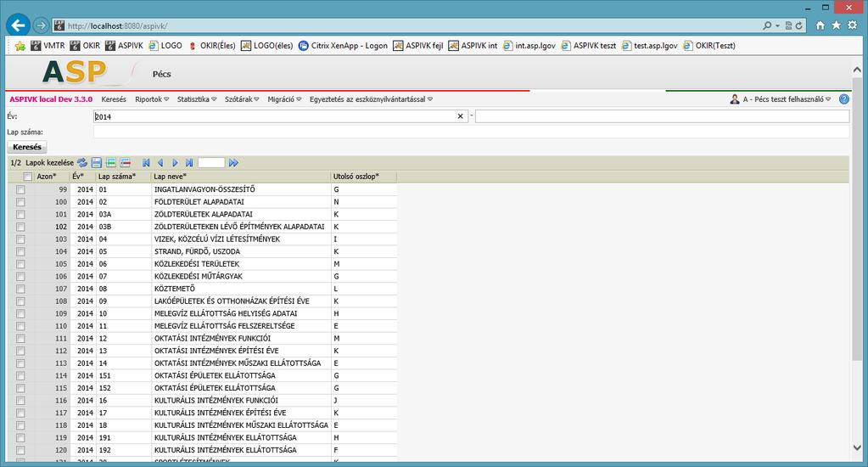
Task: Go to the previous page of results
Action: pyautogui.click(x=160, y=163)
